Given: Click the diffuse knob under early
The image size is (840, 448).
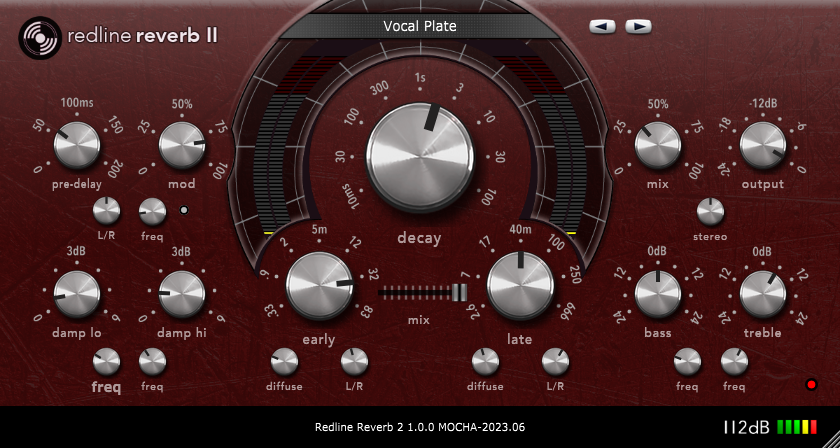Looking at the screenshot, I should pyautogui.click(x=284, y=362).
